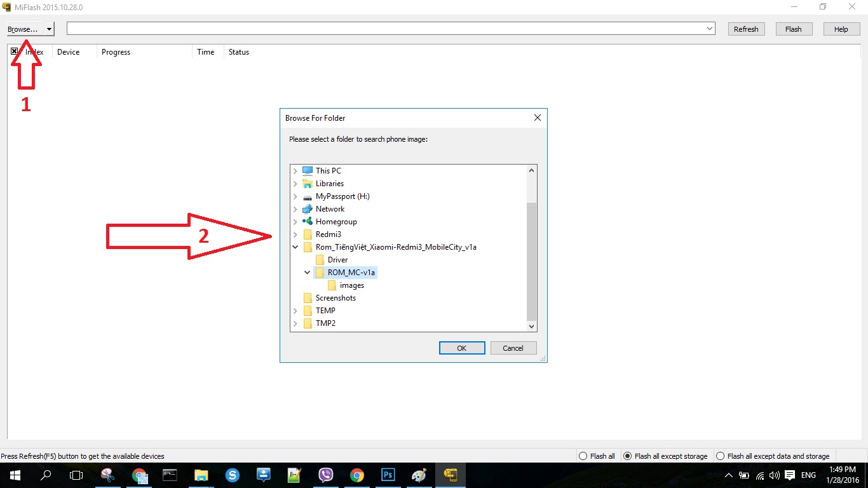This screenshot has width=868, height=488.
Task: Open Photoshop from the taskbar
Action: tap(388, 475)
